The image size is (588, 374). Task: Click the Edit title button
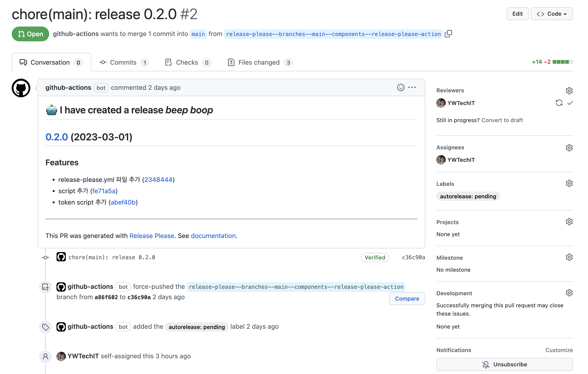click(517, 14)
